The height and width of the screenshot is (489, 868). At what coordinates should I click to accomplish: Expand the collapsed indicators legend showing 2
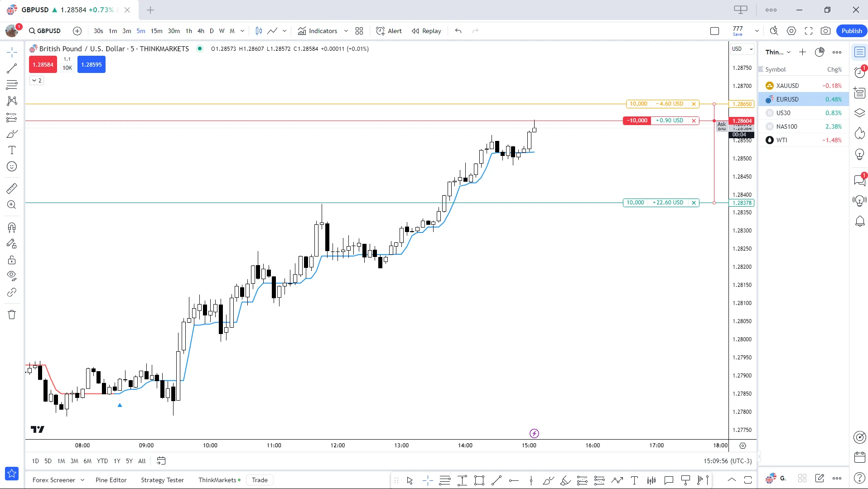37,80
